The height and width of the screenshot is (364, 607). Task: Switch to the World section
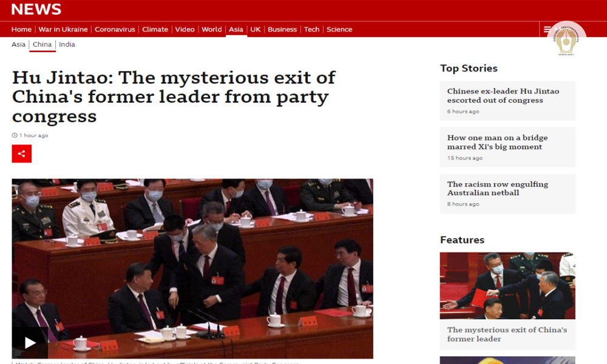212,29
